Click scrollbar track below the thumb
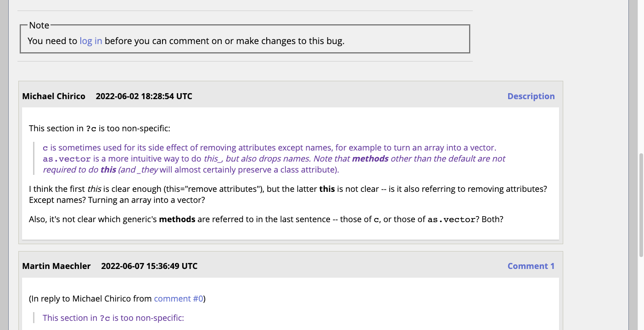 point(641,294)
